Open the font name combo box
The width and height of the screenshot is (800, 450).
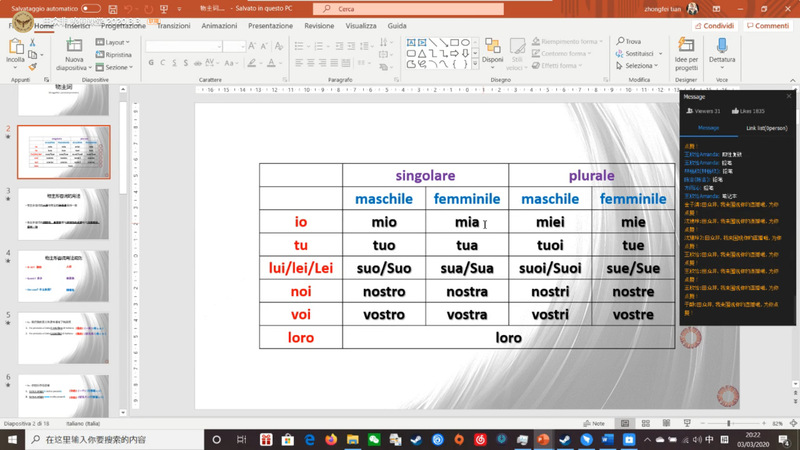[x=184, y=46]
